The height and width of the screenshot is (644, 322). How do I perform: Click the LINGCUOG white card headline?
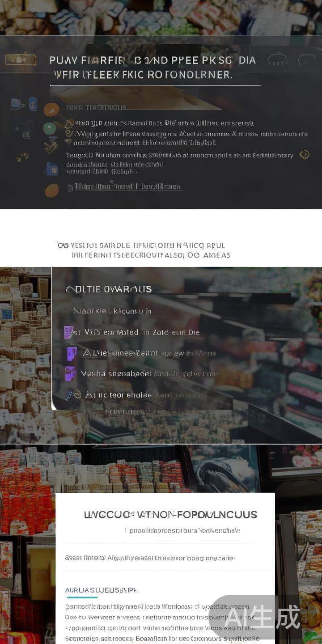coord(170,514)
